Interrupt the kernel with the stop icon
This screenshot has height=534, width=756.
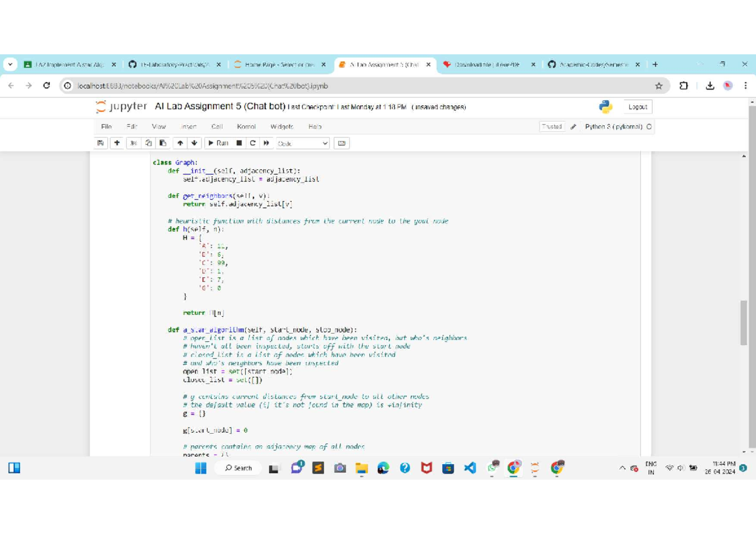tap(239, 143)
